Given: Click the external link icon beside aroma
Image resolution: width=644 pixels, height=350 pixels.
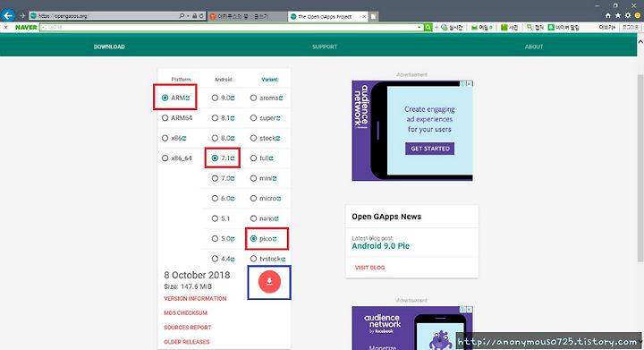Looking at the screenshot, I should pos(281,98).
